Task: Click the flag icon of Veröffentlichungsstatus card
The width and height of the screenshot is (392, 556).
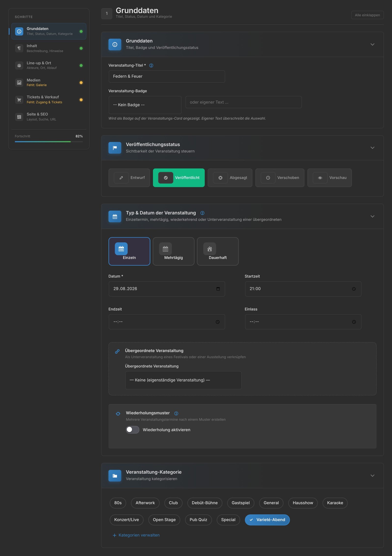Action: [115, 148]
